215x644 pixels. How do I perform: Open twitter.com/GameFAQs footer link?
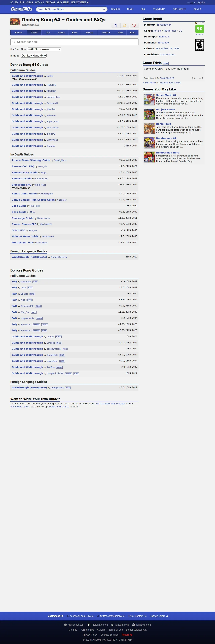[x=111, y=616]
